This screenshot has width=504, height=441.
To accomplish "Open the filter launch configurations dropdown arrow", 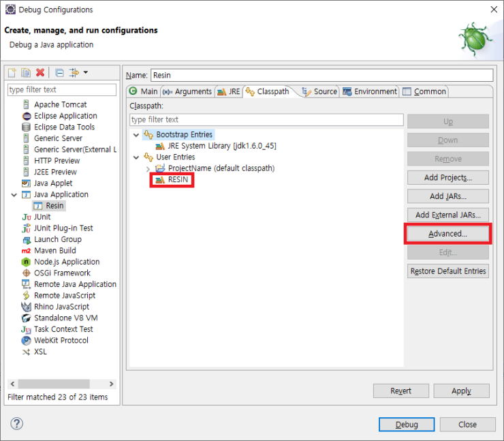I will (85, 73).
